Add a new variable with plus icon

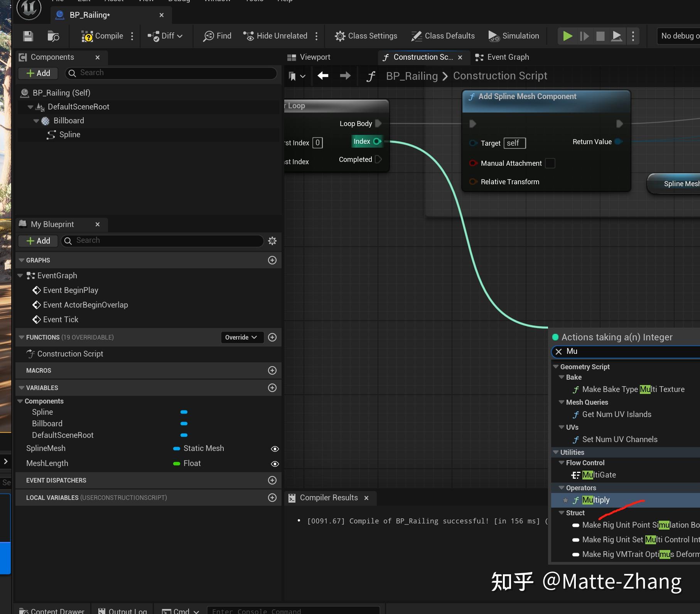tap(272, 388)
